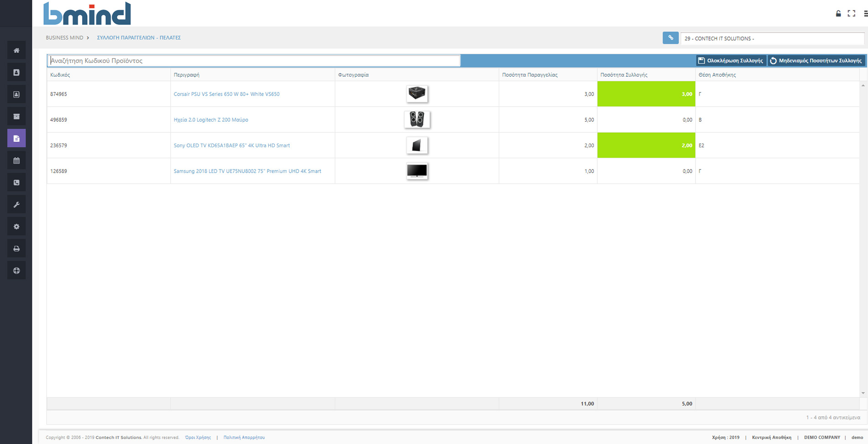Image resolution: width=868 pixels, height=444 pixels.
Task: Click the table scrollbar up arrow
Action: click(x=863, y=85)
